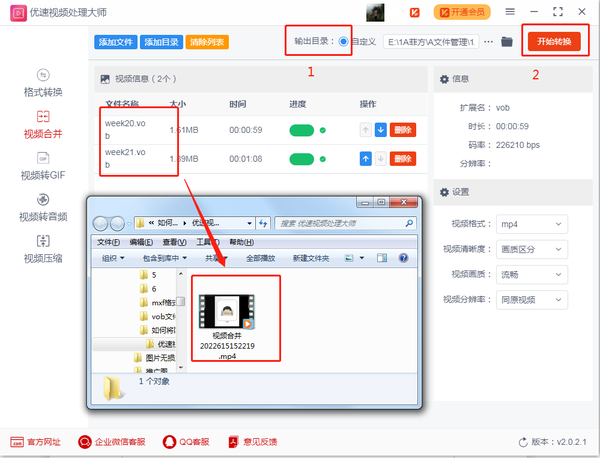Select the week21.vob file name
Screen dimensions: 600x458
pos(125,158)
